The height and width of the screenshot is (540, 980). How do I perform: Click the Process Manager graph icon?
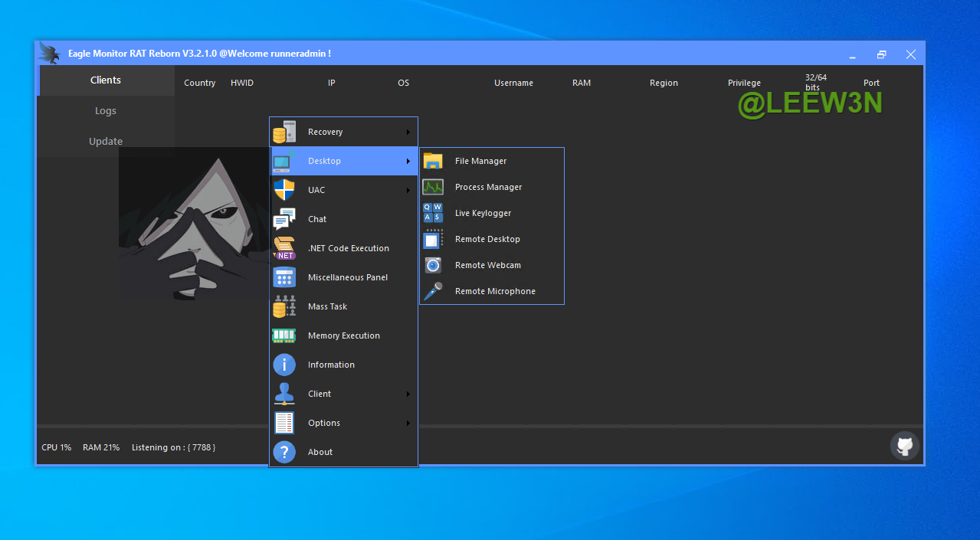point(433,187)
